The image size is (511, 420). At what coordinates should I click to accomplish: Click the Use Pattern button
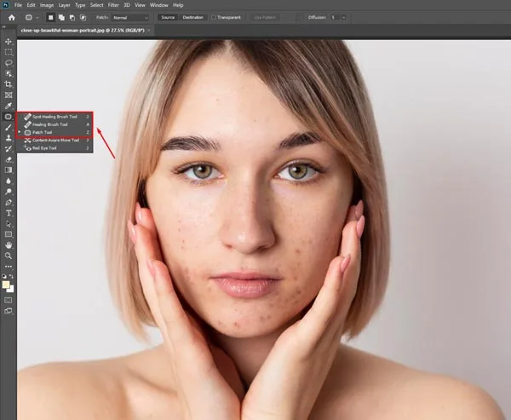(265, 17)
